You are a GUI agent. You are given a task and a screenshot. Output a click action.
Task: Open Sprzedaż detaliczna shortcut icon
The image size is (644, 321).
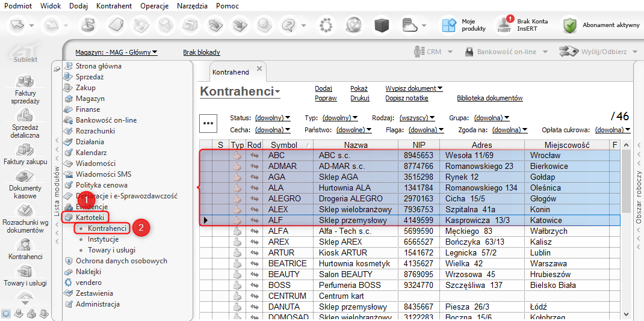coord(26,116)
